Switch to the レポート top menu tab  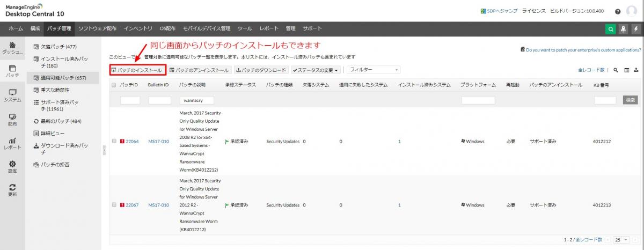tap(269, 28)
